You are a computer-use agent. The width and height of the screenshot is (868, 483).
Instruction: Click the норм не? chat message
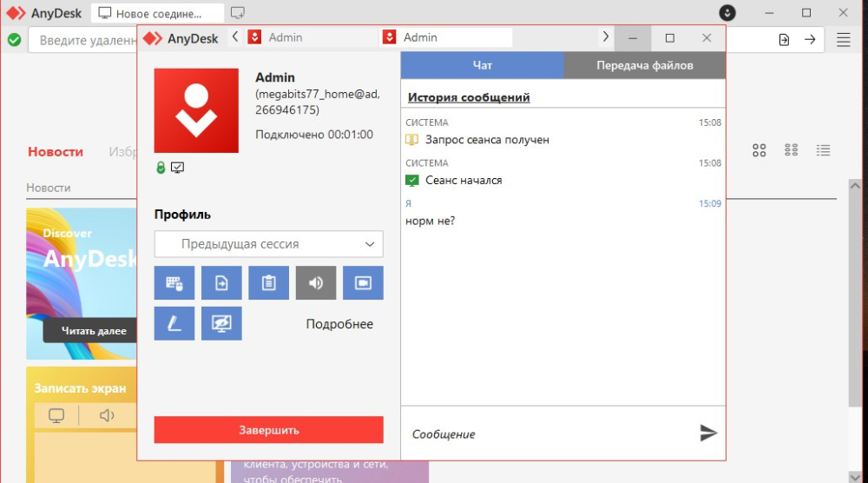431,221
